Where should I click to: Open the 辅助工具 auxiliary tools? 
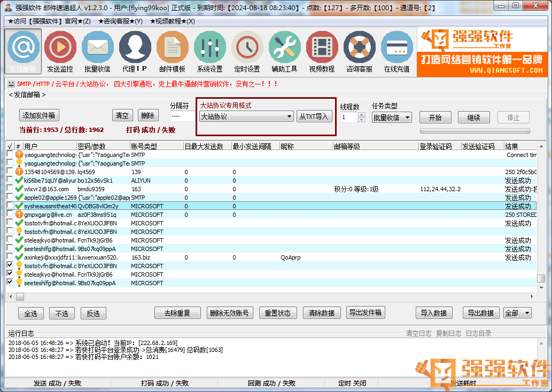(284, 51)
